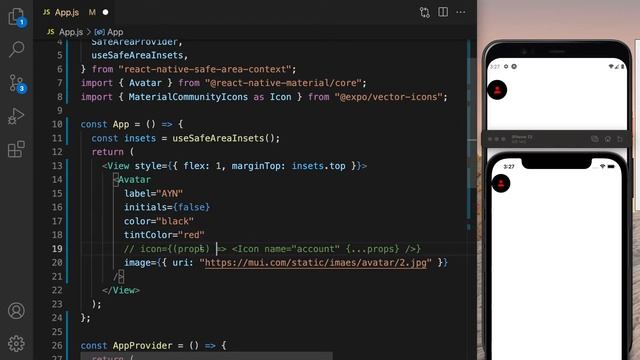Click the iOS Simulator rotate icon
Image resolution: width=640 pixels, height=360 pixels.
tap(620, 139)
